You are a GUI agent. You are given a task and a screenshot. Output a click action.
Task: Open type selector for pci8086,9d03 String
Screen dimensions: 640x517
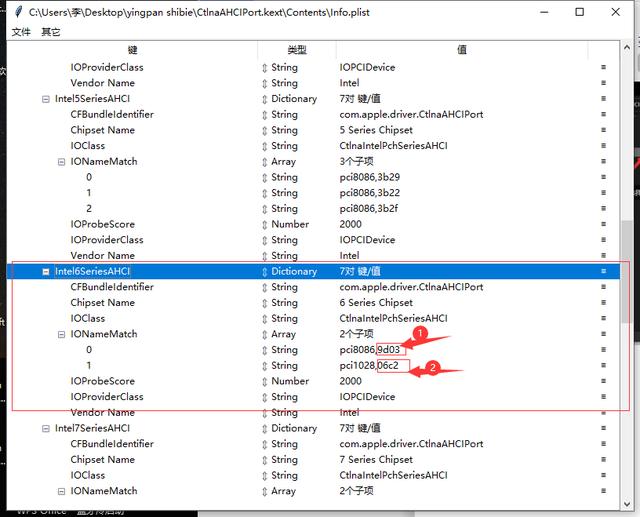(x=264, y=351)
